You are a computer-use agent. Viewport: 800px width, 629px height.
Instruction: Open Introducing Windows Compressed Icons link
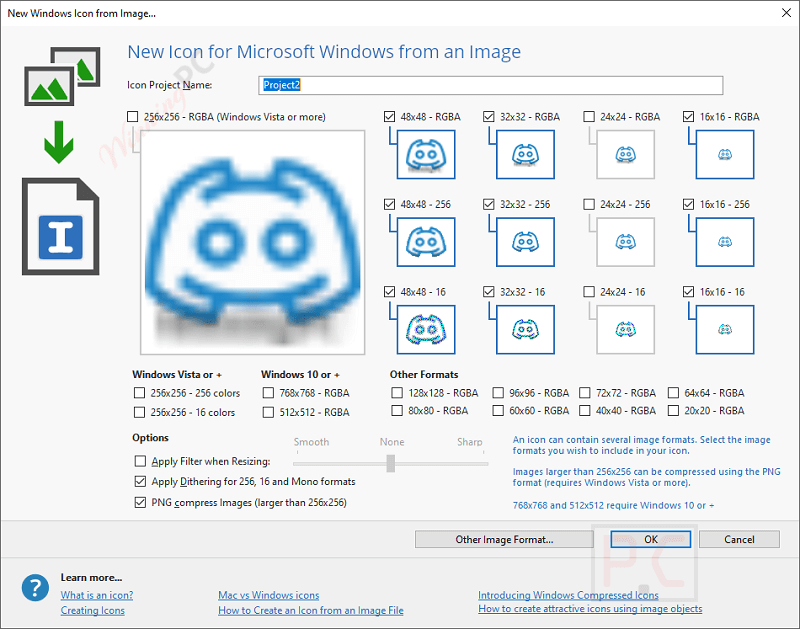(568, 595)
